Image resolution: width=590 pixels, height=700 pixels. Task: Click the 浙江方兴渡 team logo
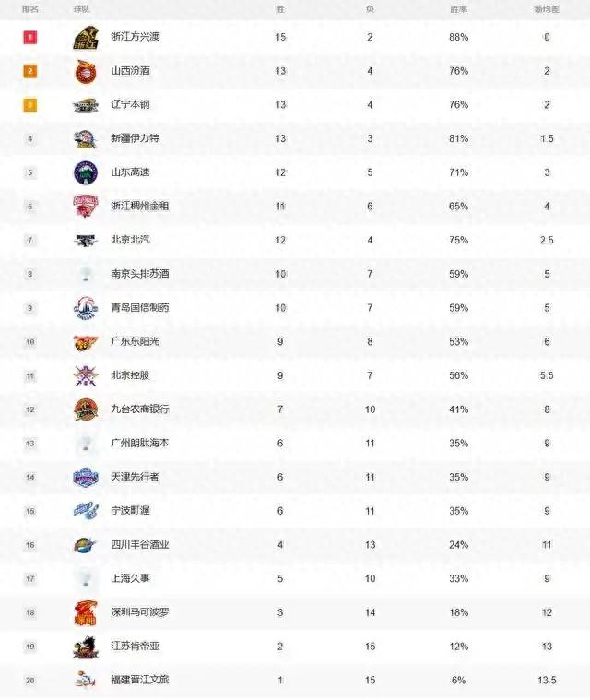[85, 38]
